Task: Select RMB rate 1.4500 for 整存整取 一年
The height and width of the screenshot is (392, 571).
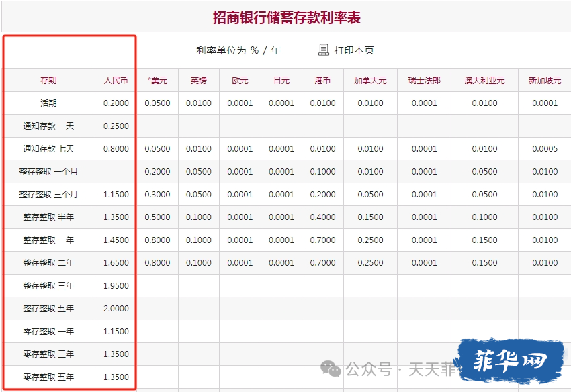Action: pos(116,240)
